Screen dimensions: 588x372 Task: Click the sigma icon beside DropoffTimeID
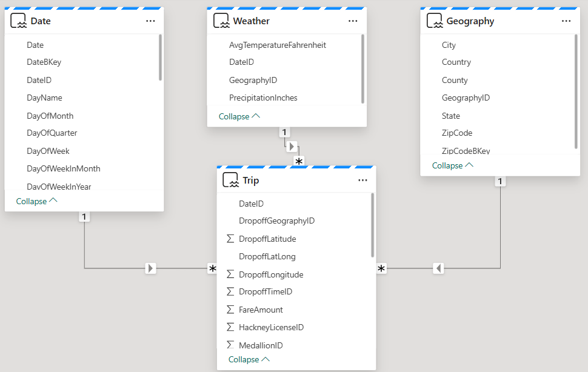point(230,291)
